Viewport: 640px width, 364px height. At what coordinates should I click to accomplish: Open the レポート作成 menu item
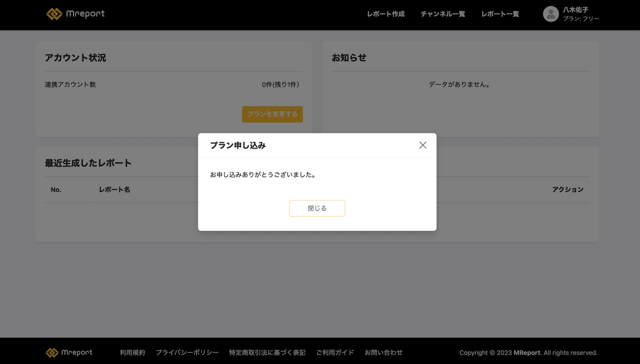tap(386, 14)
